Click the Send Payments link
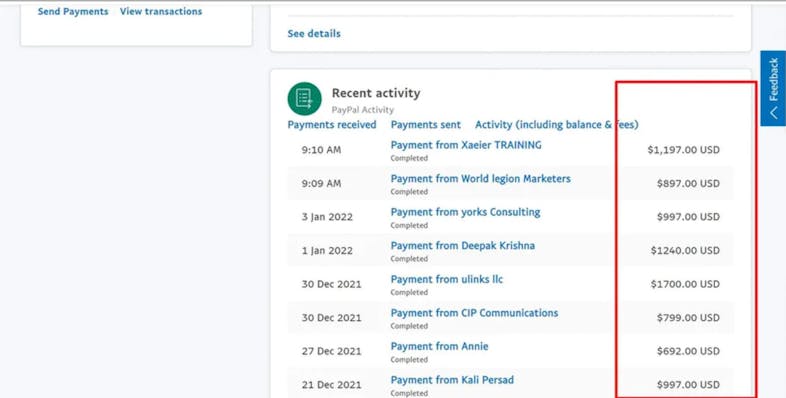 [73, 12]
